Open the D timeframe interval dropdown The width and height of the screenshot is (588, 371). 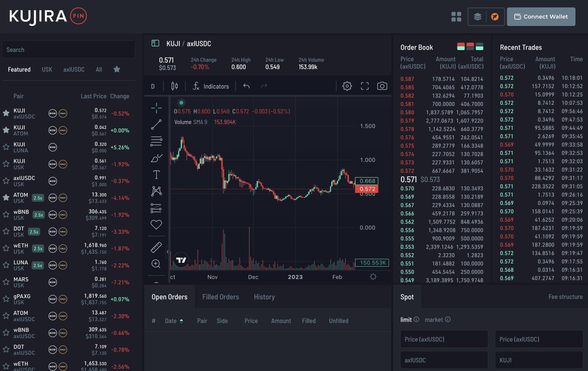click(x=153, y=86)
